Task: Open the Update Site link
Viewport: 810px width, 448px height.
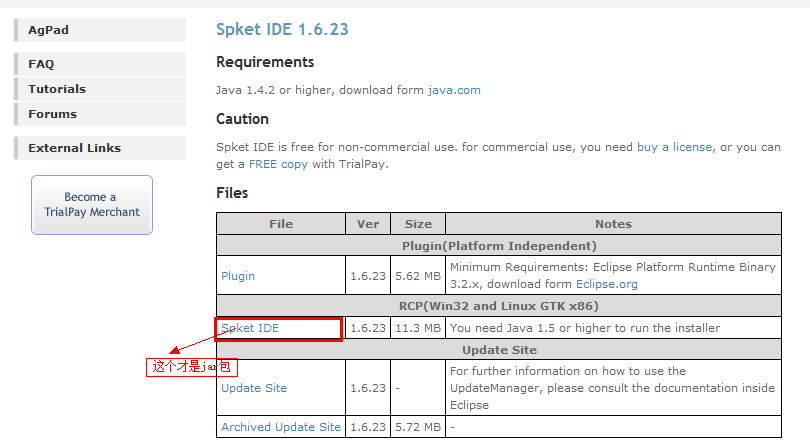Action: (x=254, y=388)
